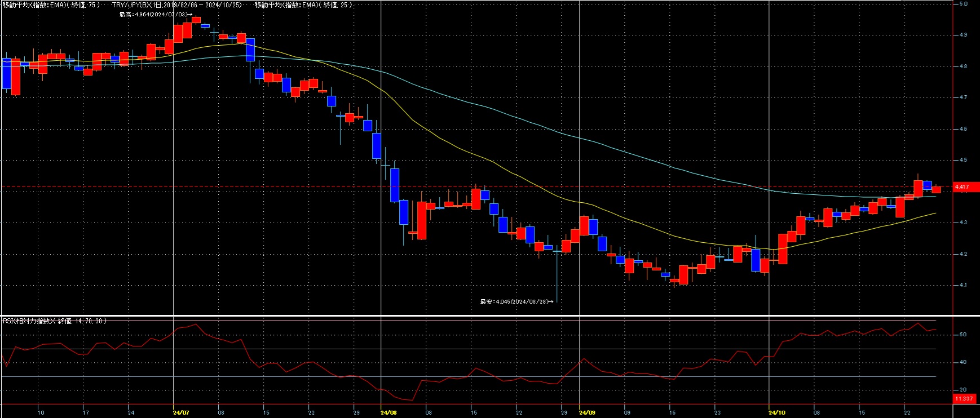Click the date label 10 on time axis

click(x=41, y=413)
